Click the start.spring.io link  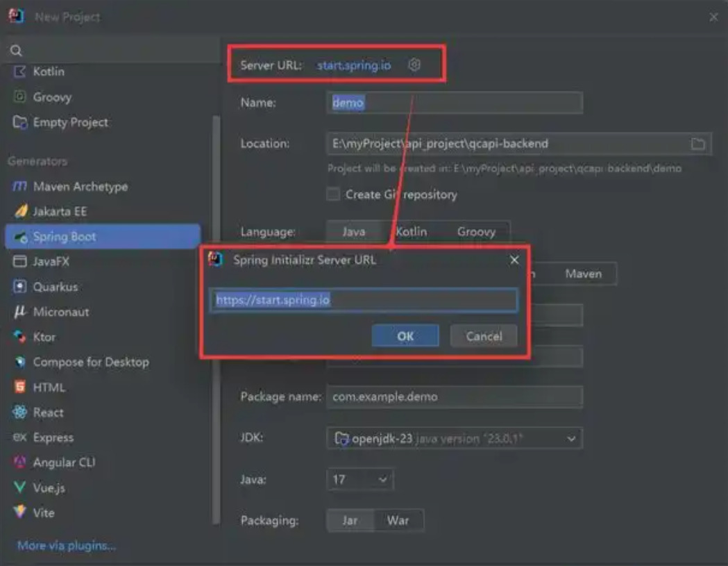354,65
